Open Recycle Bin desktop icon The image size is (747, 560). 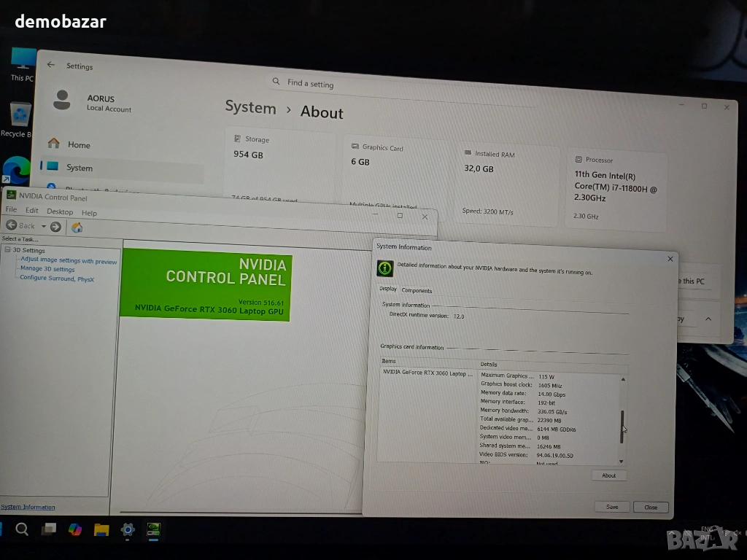[x=20, y=118]
